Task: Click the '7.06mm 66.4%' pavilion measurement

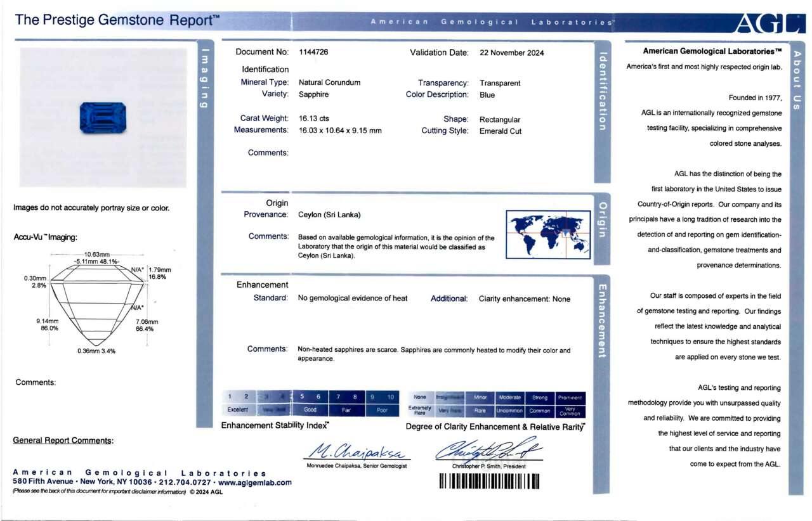Action: [x=147, y=325]
